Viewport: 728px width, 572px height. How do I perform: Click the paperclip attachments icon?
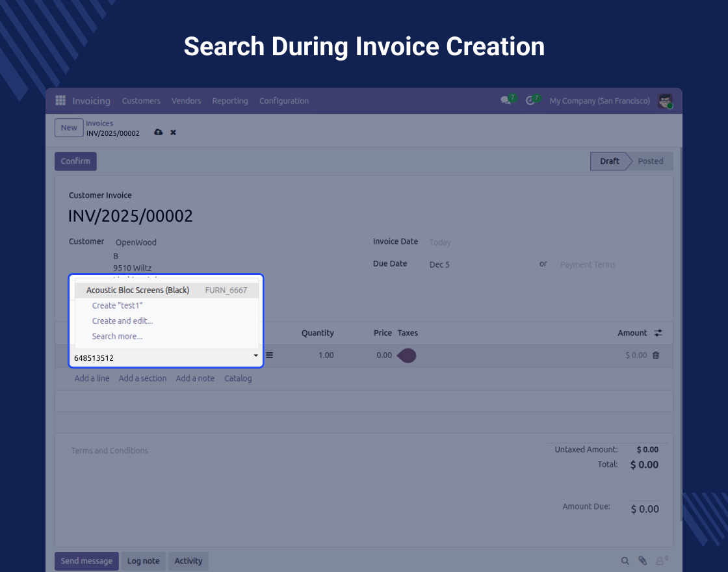pyautogui.click(x=642, y=561)
